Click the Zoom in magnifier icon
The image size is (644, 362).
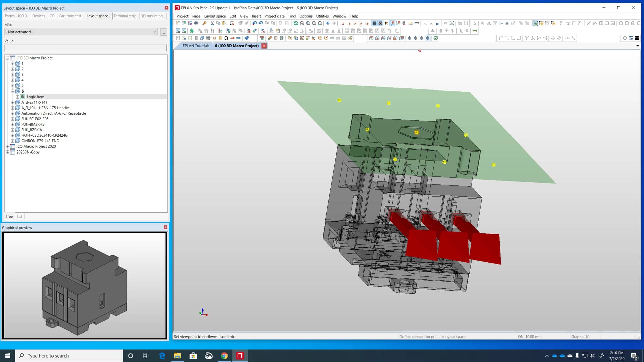click(308, 23)
